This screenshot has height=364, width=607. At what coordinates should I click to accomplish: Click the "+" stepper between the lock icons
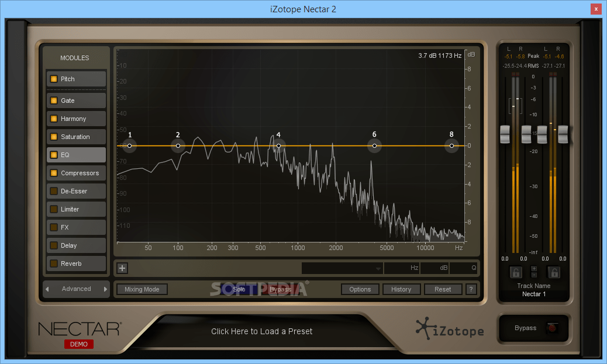point(534,268)
